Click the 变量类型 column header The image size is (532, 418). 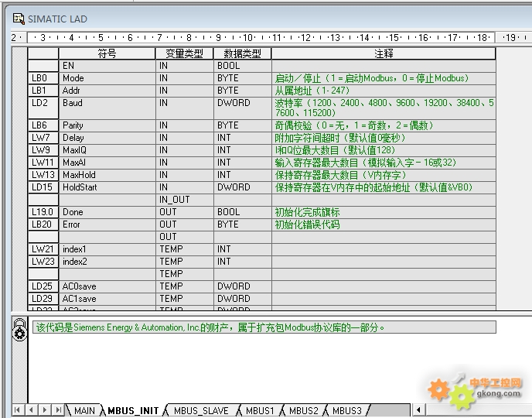point(184,53)
